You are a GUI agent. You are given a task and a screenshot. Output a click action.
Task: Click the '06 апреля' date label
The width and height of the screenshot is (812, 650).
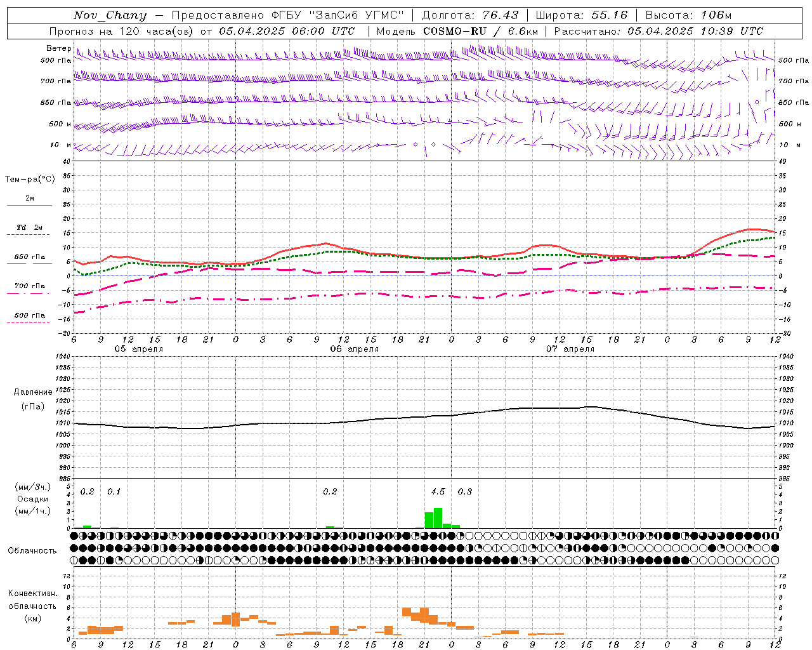(x=354, y=349)
